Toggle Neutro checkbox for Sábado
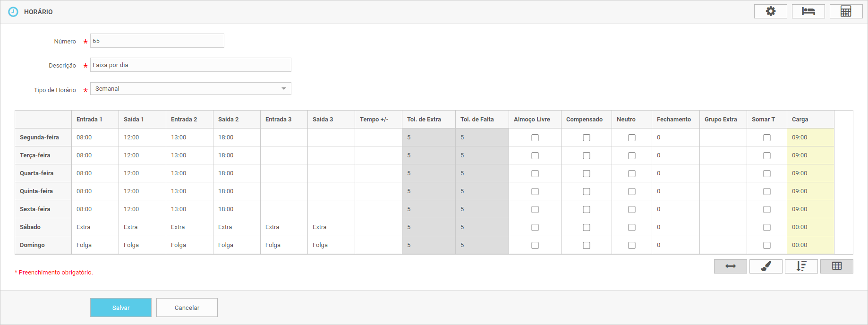This screenshot has height=325, width=868. click(631, 228)
